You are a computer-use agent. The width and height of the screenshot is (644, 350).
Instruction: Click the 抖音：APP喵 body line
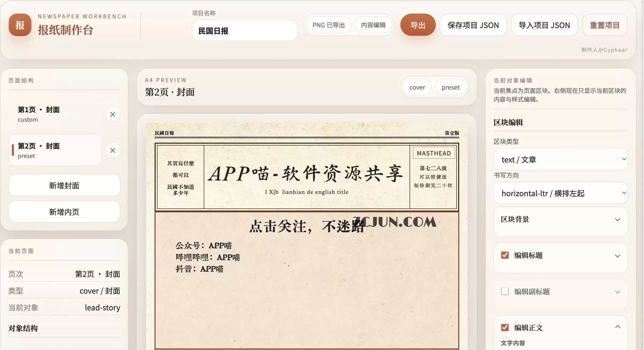(x=199, y=269)
